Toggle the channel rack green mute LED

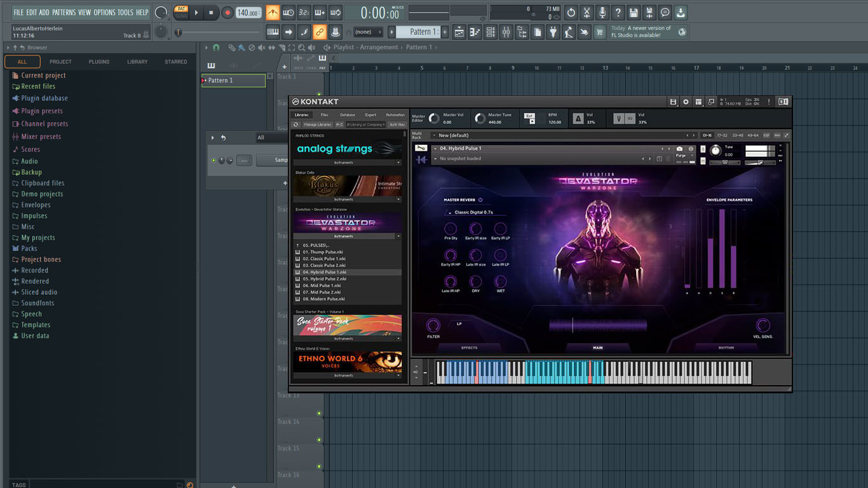pos(214,160)
